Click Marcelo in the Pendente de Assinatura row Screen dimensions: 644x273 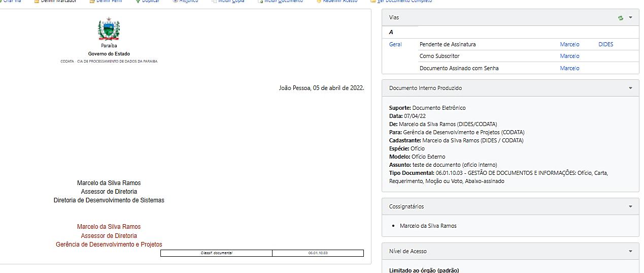point(569,45)
